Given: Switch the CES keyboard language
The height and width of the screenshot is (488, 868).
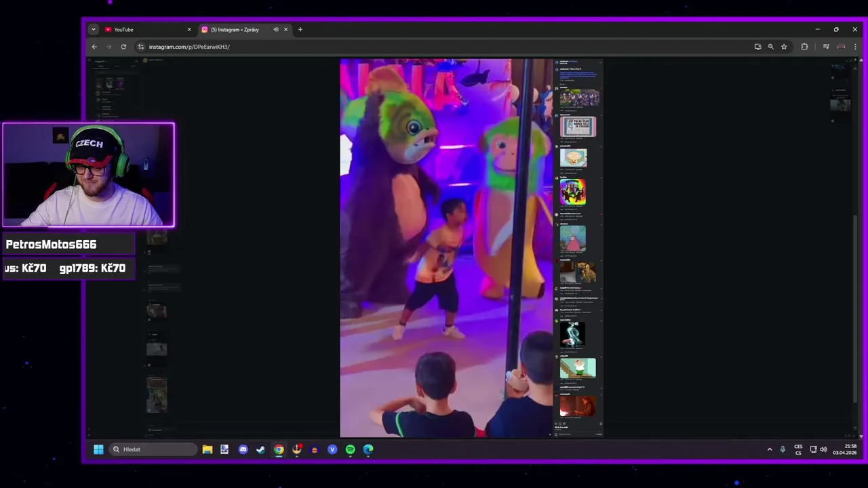Looking at the screenshot, I should click(x=798, y=449).
